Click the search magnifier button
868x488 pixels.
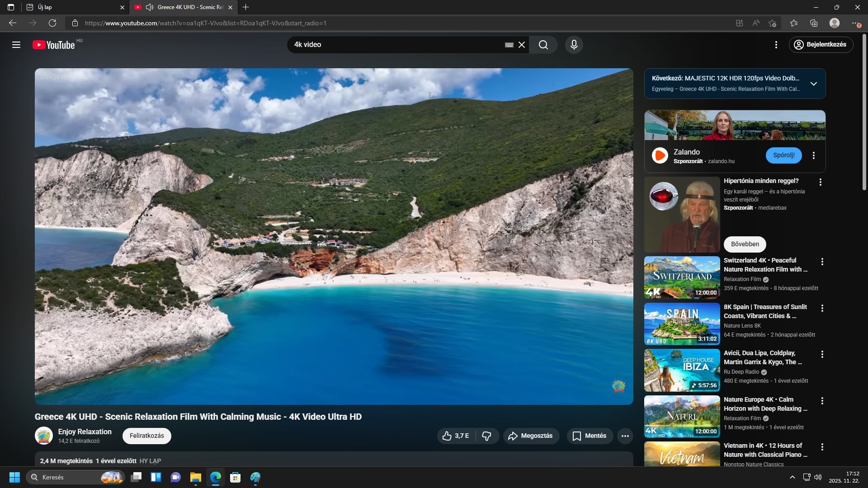click(543, 45)
